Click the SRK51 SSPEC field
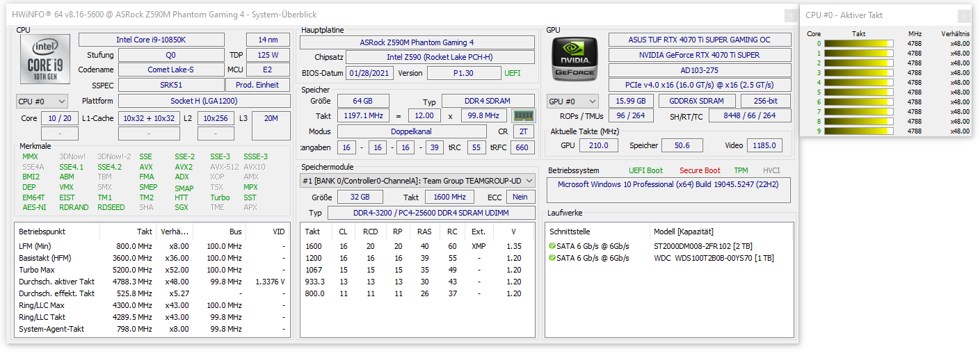Image resolution: width=980 pixels, height=356 pixels. coord(171,85)
